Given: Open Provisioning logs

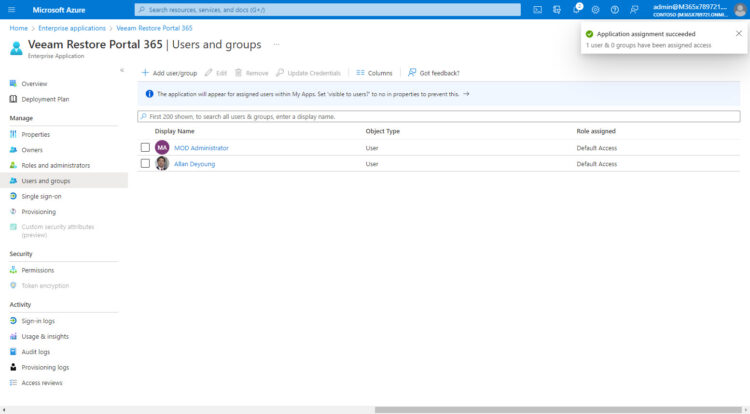Looking at the screenshot, I should pos(45,367).
